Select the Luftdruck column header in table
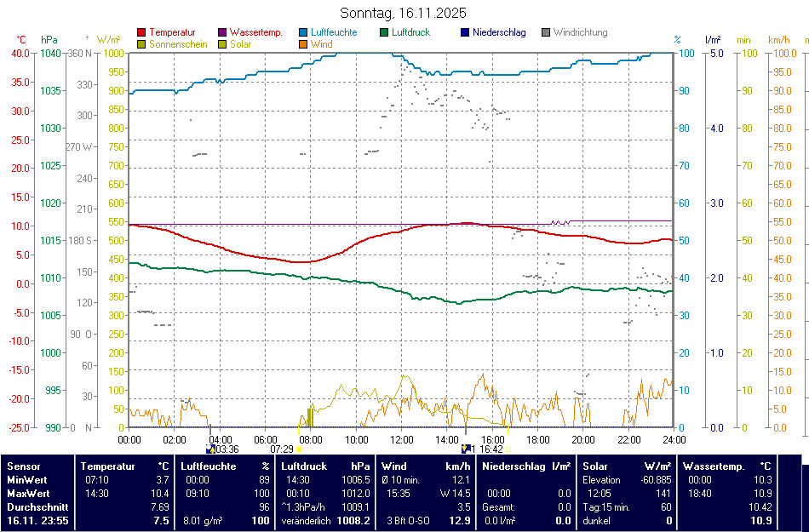The height and width of the screenshot is (532, 809). [304, 466]
